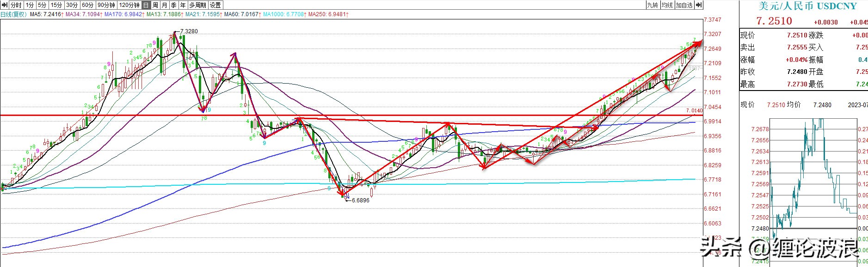The height and width of the screenshot is (267, 868).
Task: Select the 15分 period tab
Action: pyautogui.click(x=56, y=5)
